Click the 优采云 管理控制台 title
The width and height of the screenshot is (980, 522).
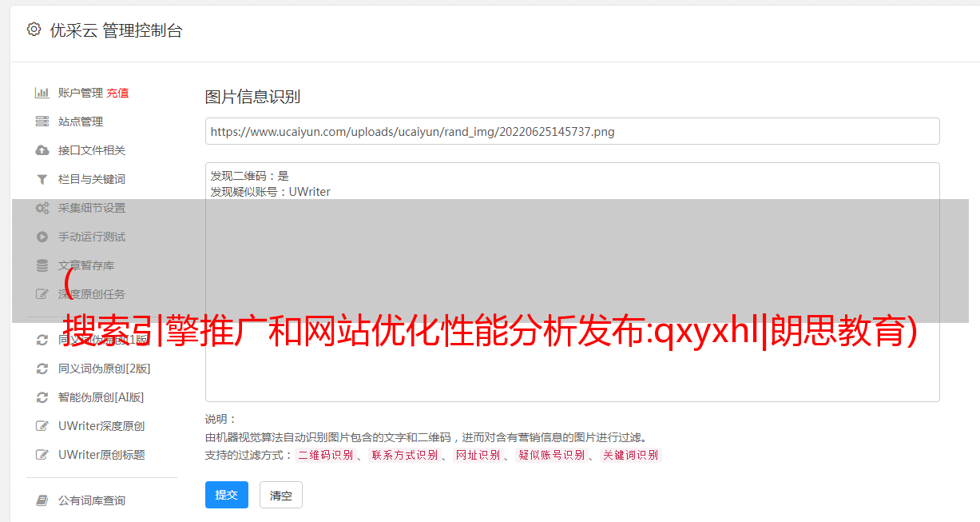point(116,30)
